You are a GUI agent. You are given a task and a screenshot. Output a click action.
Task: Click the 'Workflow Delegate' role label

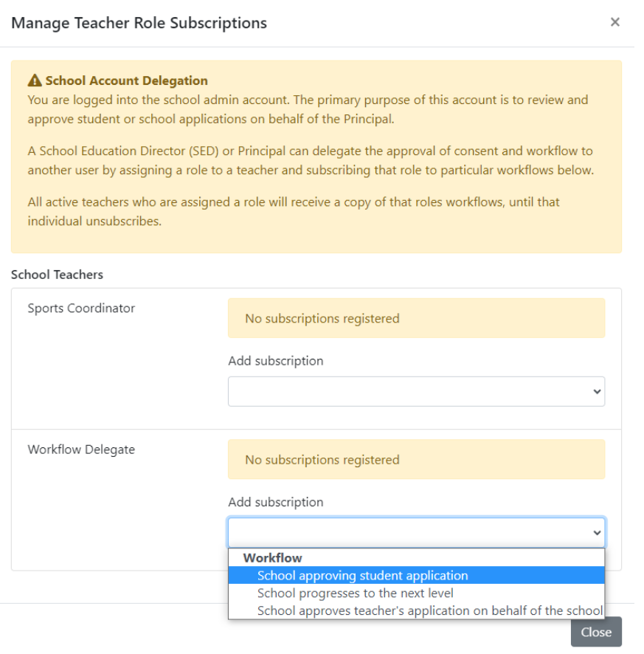click(81, 450)
